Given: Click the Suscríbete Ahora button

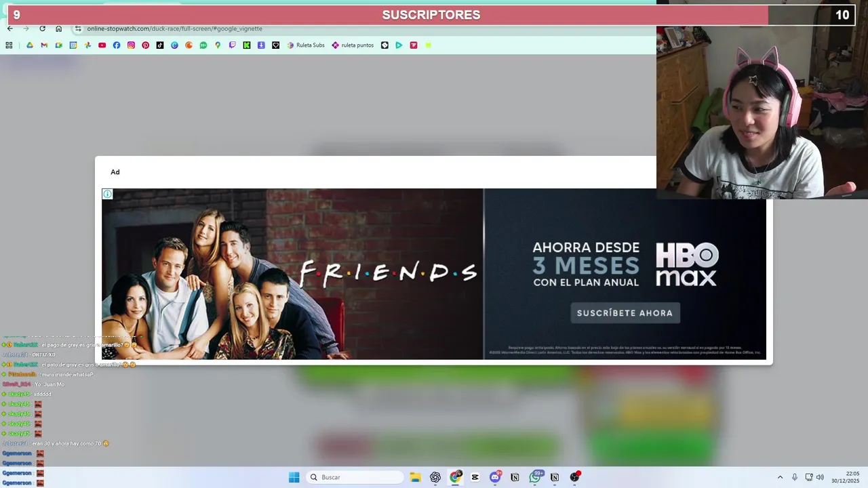Looking at the screenshot, I should point(625,312).
